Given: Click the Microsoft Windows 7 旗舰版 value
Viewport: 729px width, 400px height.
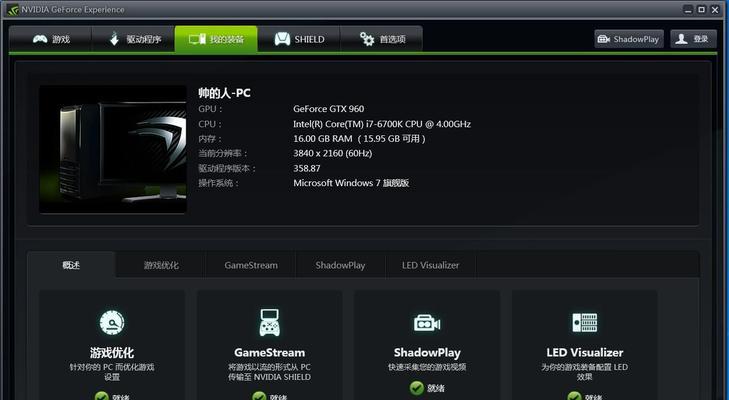Looking at the screenshot, I should tap(351, 183).
